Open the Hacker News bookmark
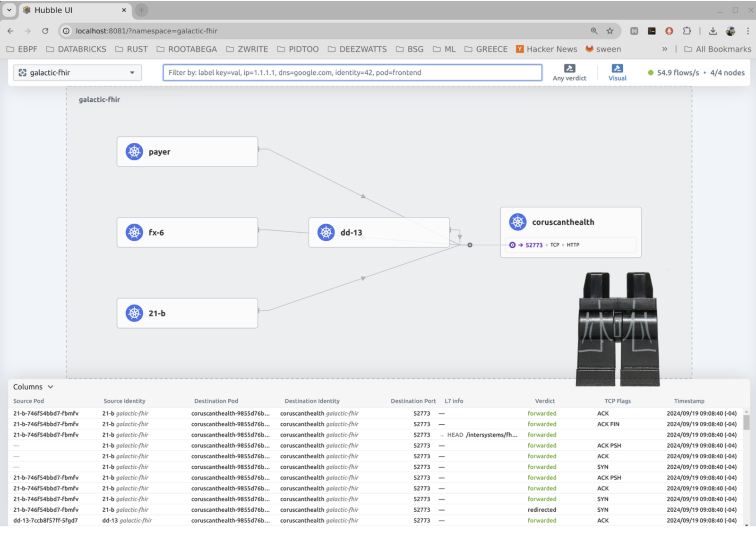 tap(546, 49)
